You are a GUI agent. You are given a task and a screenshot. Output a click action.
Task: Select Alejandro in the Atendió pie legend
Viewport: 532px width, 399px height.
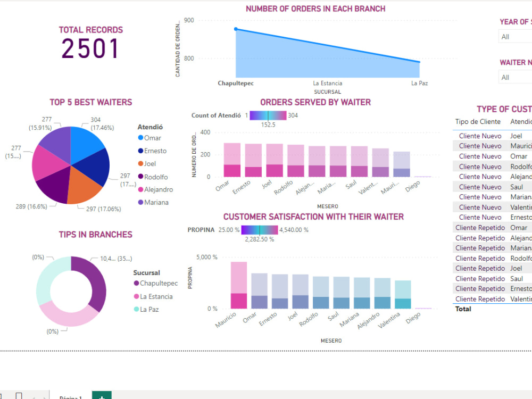(x=155, y=189)
